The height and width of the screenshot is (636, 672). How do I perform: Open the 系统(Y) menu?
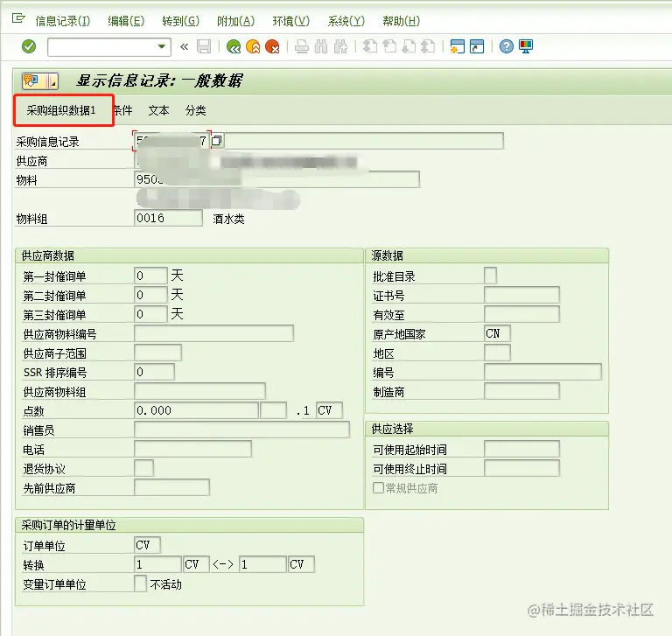(346, 21)
